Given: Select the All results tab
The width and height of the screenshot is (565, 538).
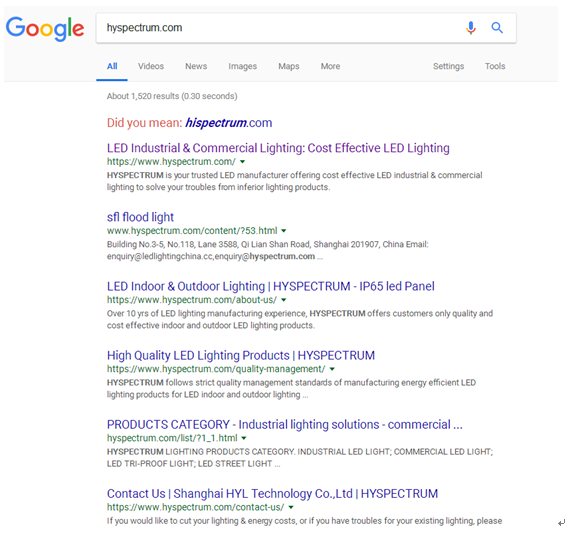Looking at the screenshot, I should pyautogui.click(x=112, y=66).
